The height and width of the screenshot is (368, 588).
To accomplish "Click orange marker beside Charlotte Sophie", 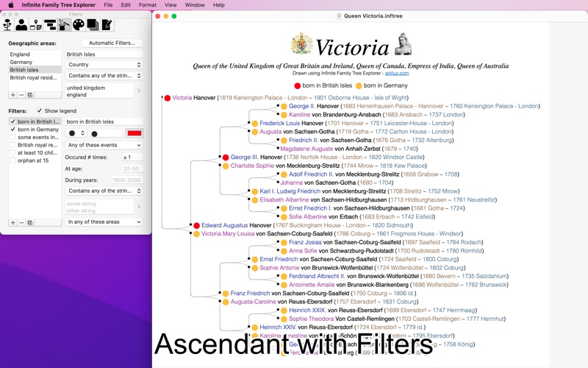I will pos(226,166).
